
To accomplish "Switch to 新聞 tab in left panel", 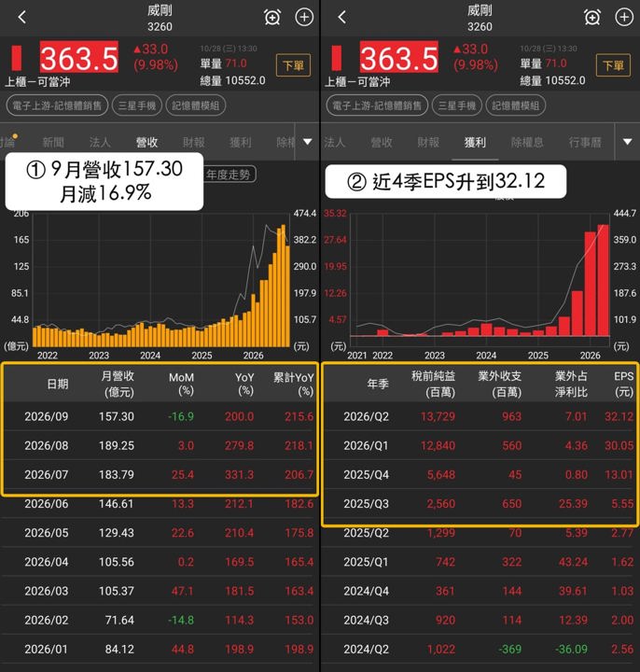I will (53, 142).
